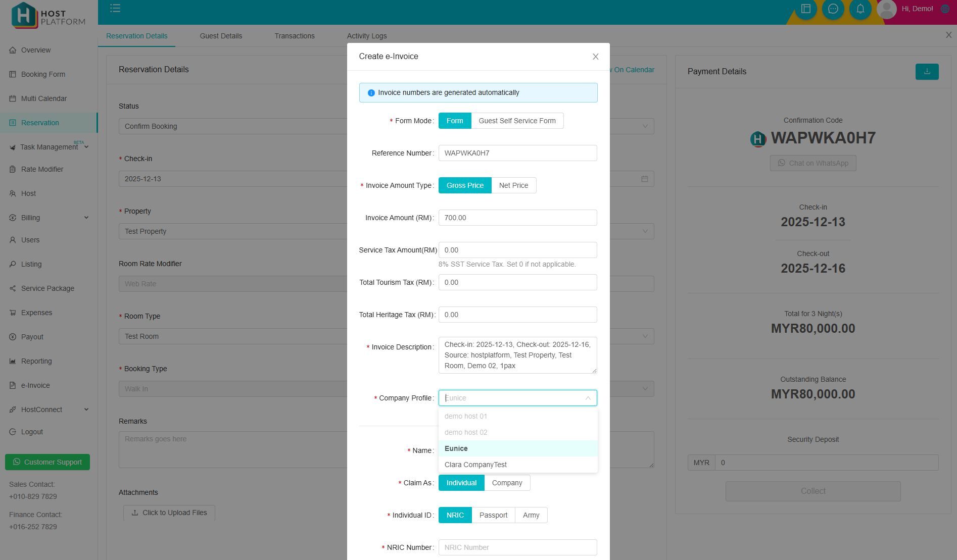The height and width of the screenshot is (560, 957).
Task: Click the Host icon in sidebar
Action: (13, 193)
